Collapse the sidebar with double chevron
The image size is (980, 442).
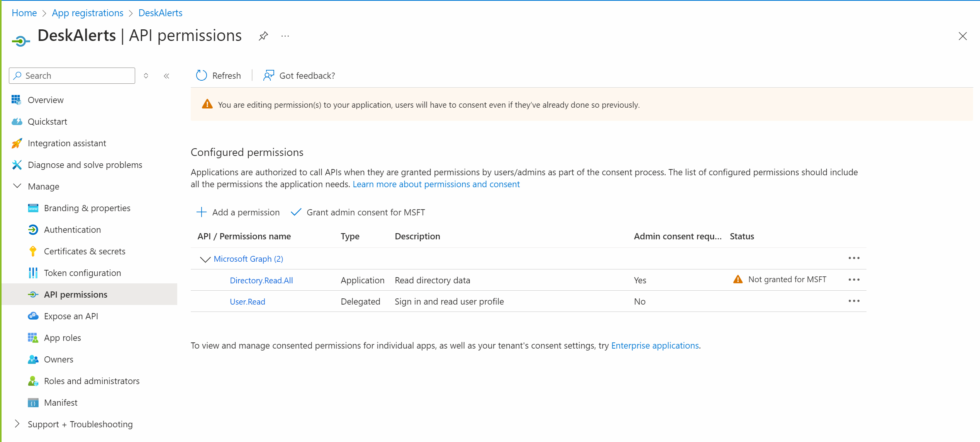point(166,76)
